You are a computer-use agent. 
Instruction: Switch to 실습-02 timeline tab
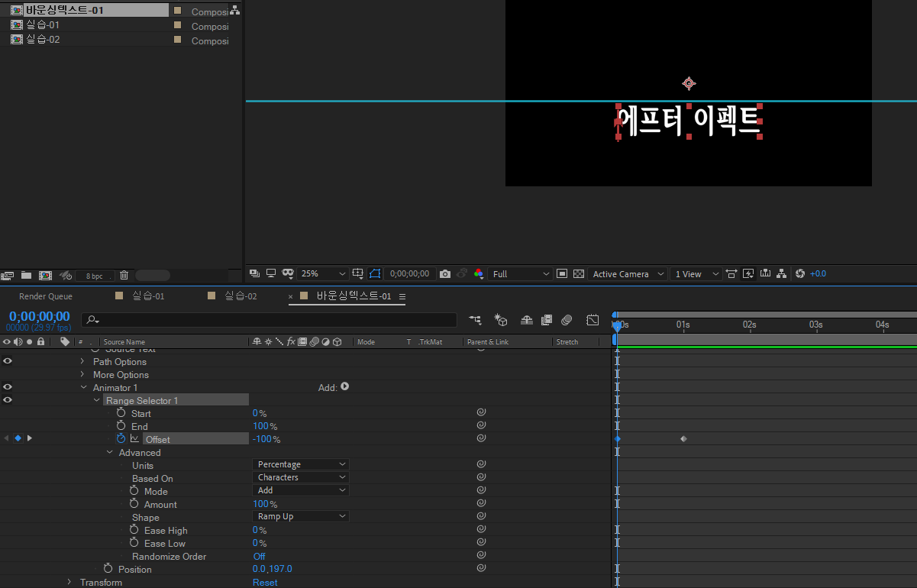pyautogui.click(x=241, y=296)
